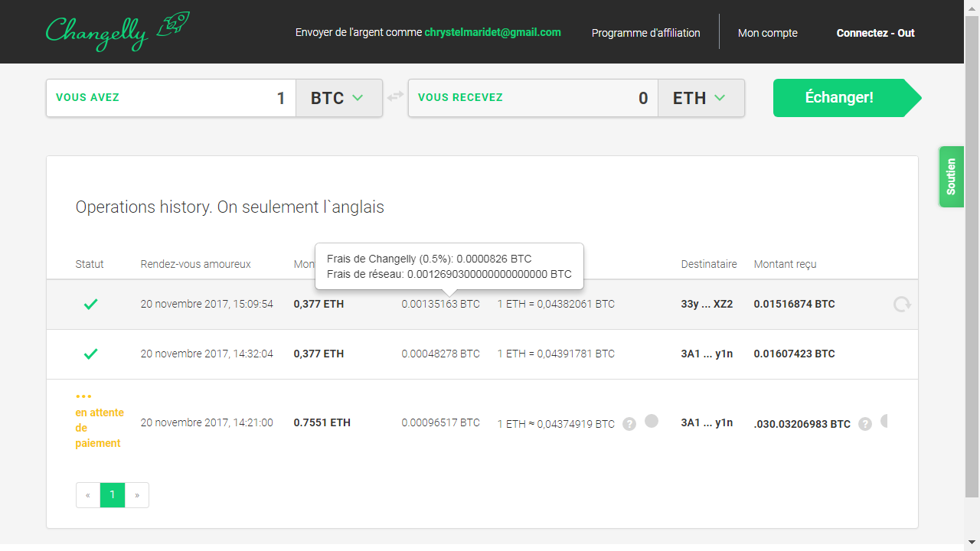Select page 1 in pagination

coord(113,495)
